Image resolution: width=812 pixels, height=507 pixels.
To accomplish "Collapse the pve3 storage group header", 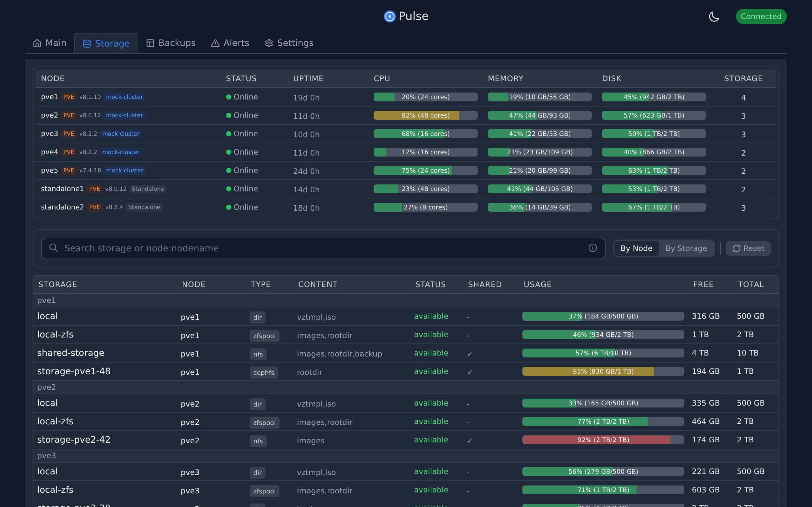I will coord(47,456).
